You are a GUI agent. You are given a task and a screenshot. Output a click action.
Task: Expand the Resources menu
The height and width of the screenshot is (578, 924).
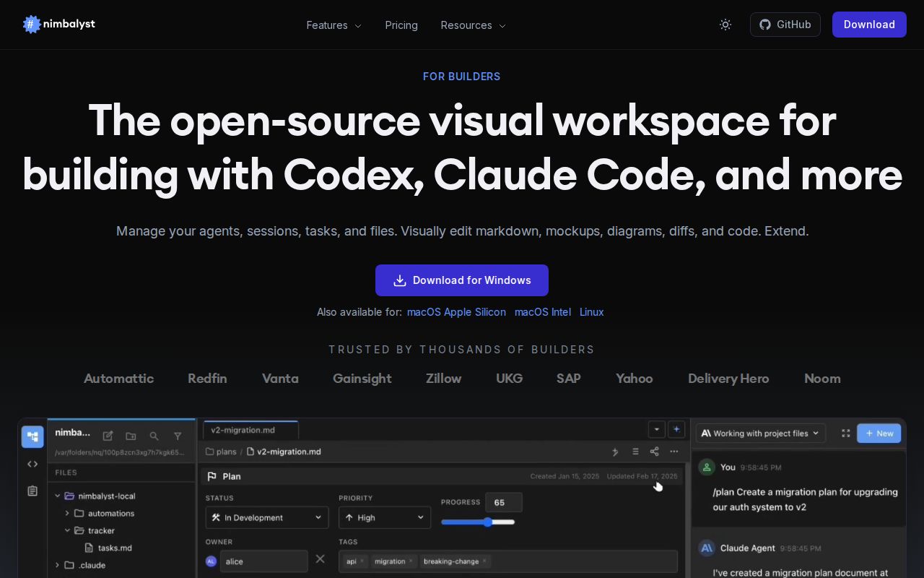[474, 25]
